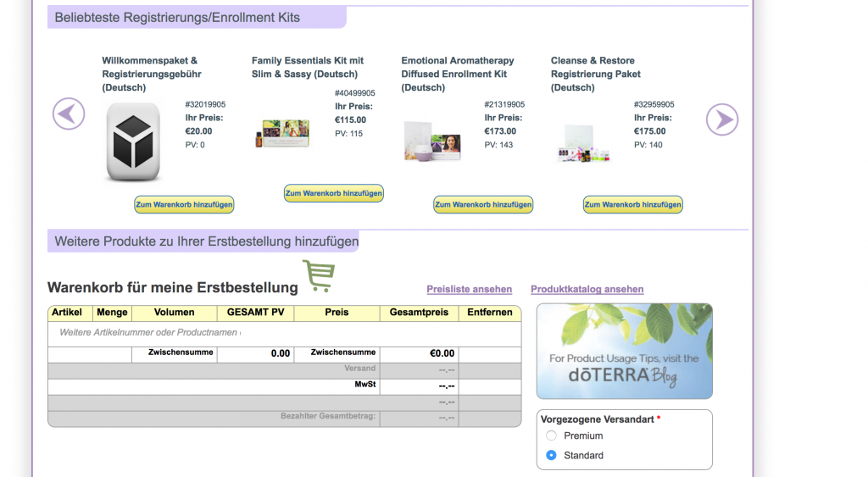Click the Preis column header

[337, 313]
